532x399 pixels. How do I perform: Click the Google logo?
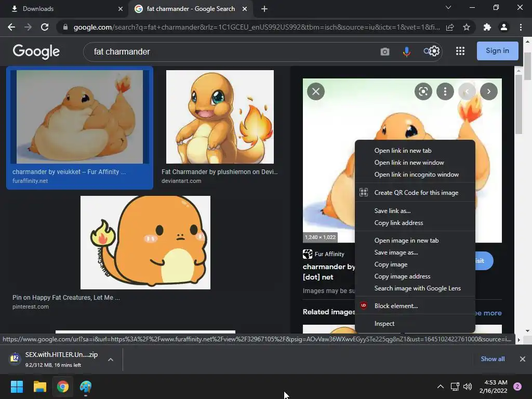pos(36,51)
